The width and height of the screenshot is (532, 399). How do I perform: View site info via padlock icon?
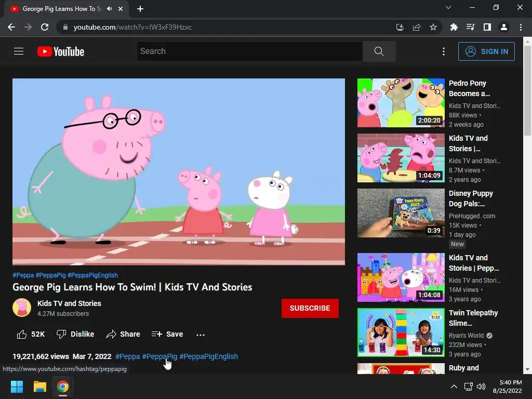65,27
